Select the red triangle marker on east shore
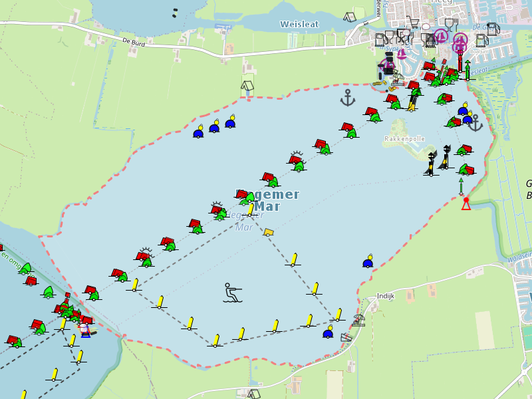532x399 pixels. (x=466, y=204)
